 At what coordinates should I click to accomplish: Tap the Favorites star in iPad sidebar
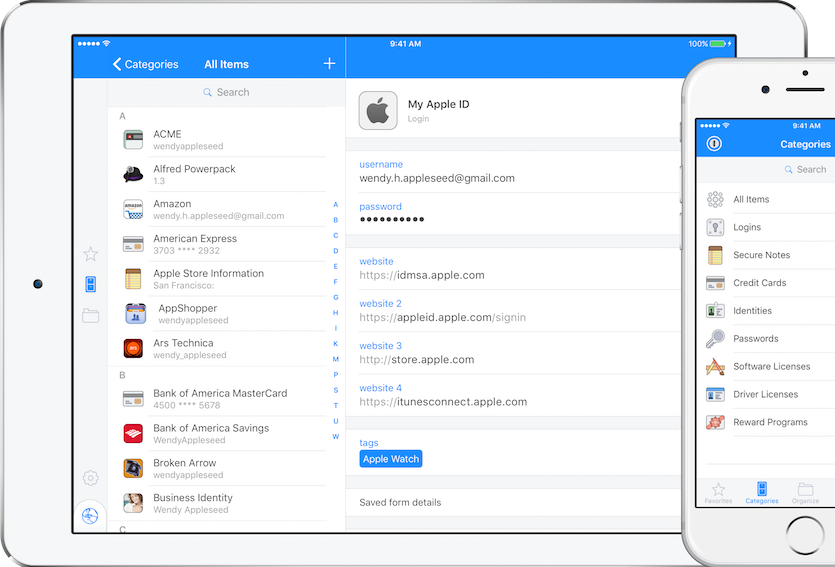tap(91, 254)
